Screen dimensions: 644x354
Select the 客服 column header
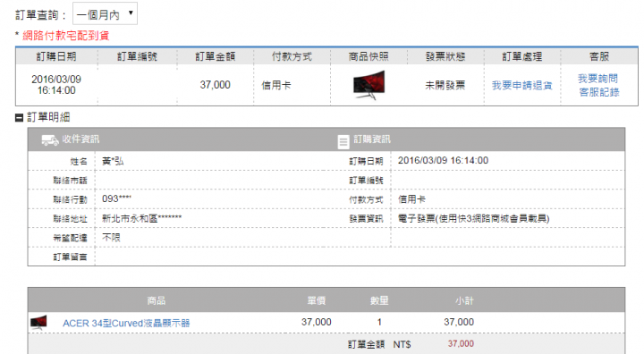coord(599,56)
